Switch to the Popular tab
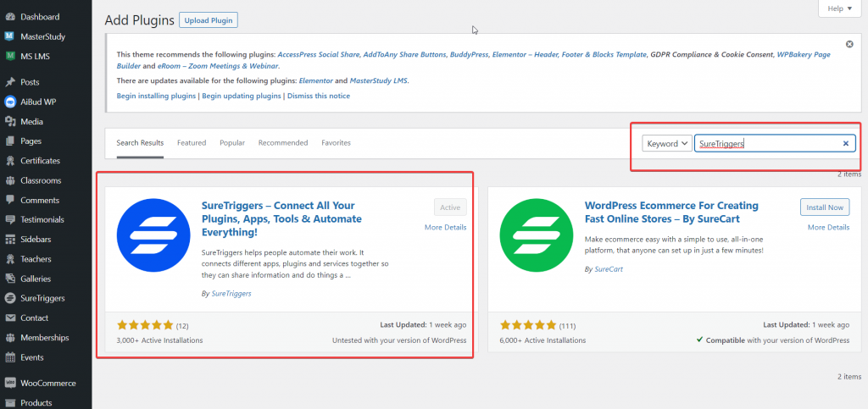Image resolution: width=868 pixels, height=409 pixels. pyautogui.click(x=232, y=142)
